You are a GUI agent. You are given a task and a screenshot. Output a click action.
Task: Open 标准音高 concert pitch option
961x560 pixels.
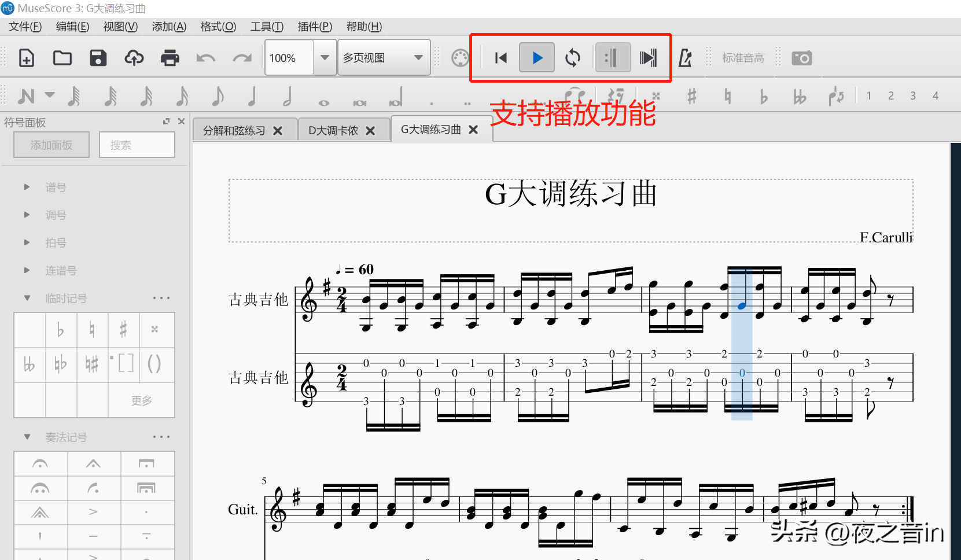point(743,58)
